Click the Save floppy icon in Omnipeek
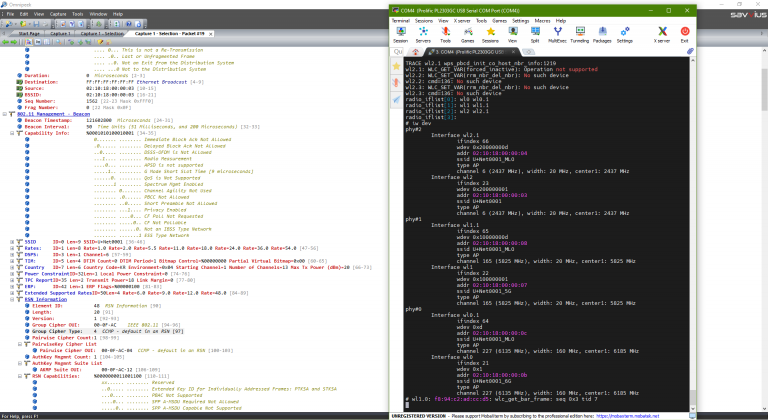The width and height of the screenshot is (768, 420). pyautogui.click(x=36, y=24)
